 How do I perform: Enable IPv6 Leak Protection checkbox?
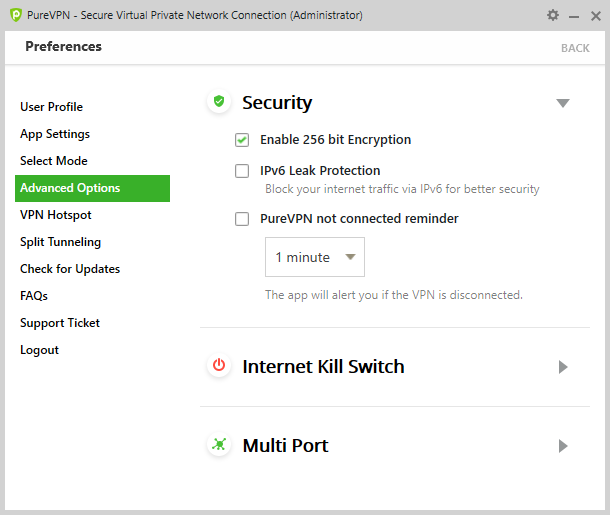pyautogui.click(x=242, y=171)
